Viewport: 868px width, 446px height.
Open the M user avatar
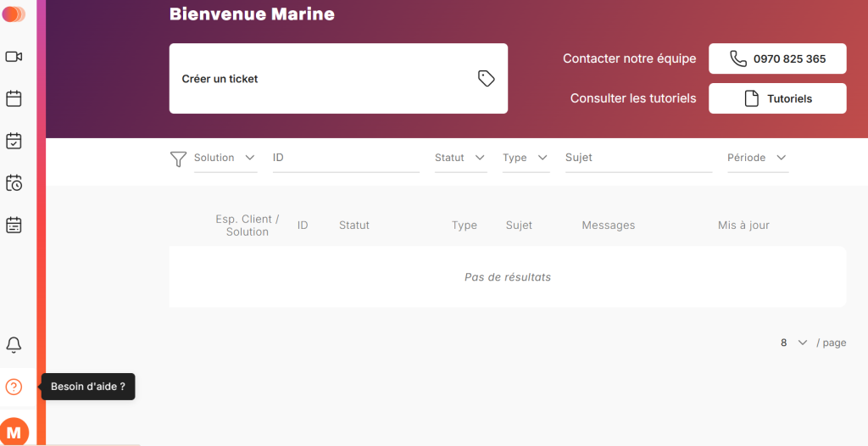pos(14,432)
